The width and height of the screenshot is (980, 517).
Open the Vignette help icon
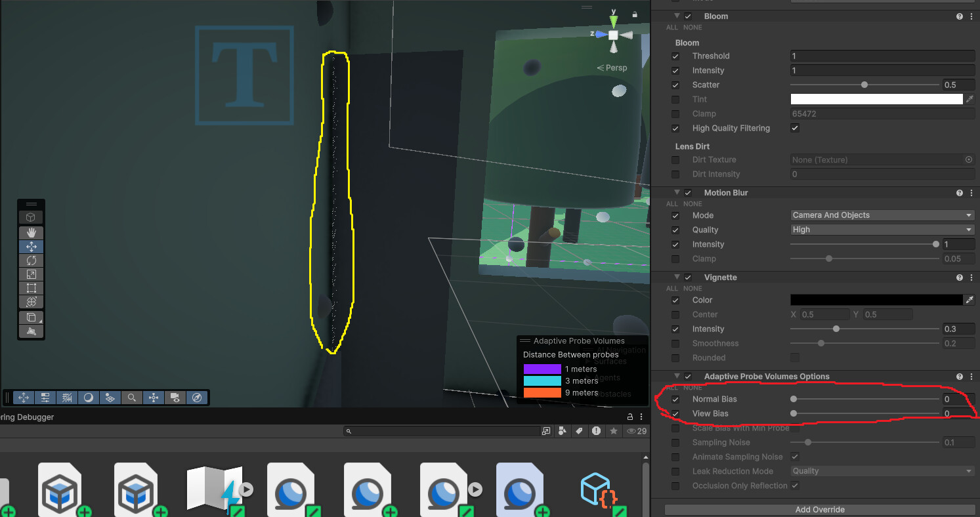tap(960, 277)
